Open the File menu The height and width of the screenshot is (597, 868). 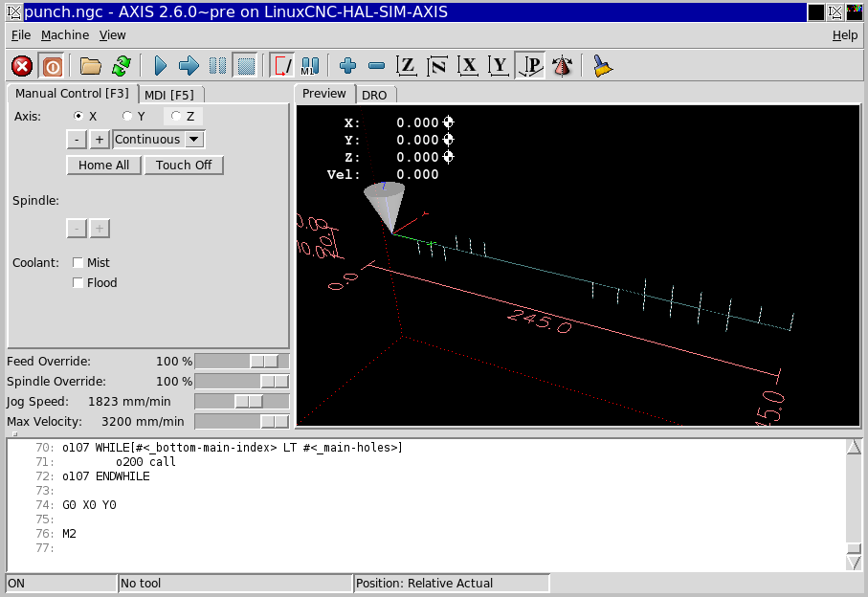(21, 35)
